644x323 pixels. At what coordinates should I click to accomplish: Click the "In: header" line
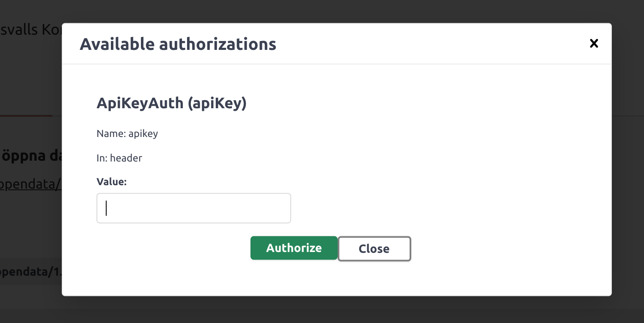(119, 158)
